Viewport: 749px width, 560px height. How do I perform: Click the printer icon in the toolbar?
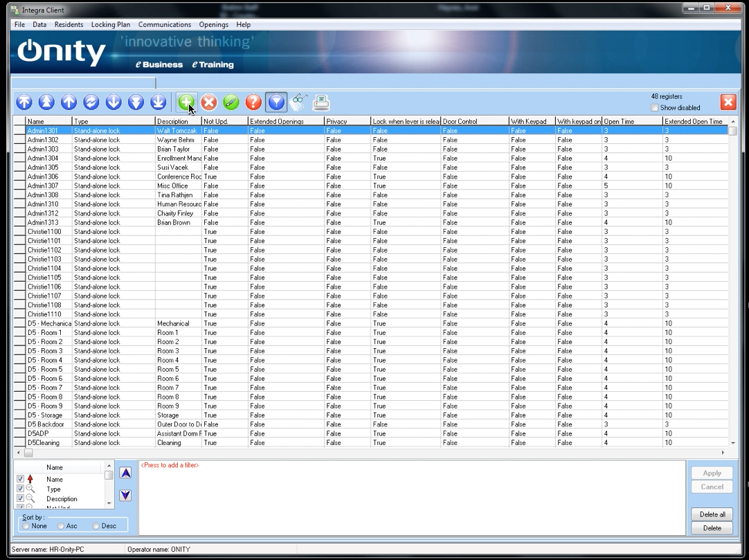pos(321,102)
